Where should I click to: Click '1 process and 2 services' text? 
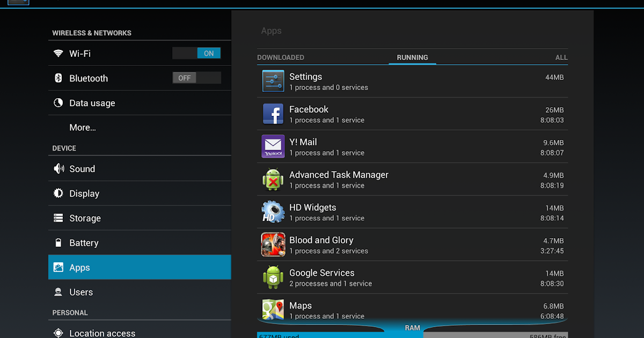328,251
